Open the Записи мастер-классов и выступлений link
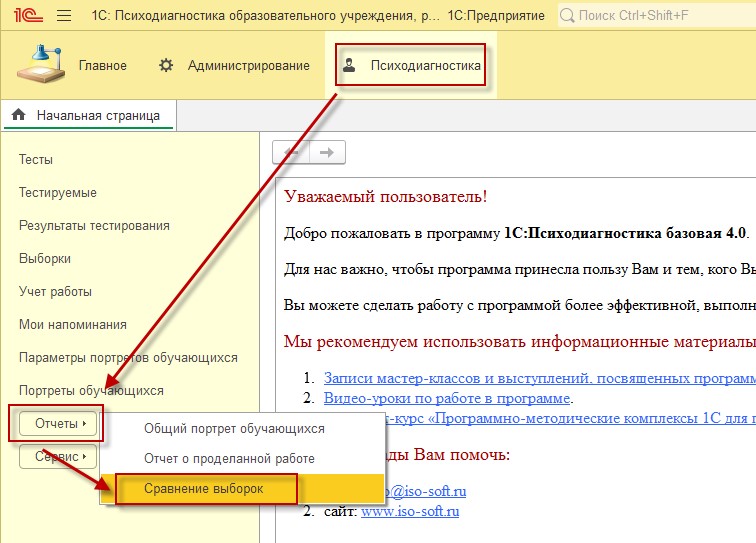This screenshot has width=756, height=543. coord(540,378)
